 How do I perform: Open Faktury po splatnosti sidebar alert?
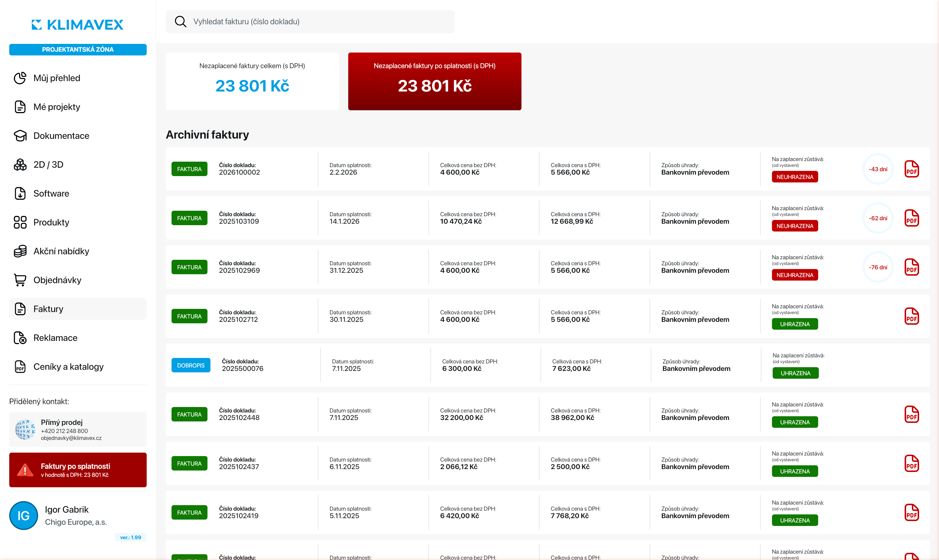[78, 470]
